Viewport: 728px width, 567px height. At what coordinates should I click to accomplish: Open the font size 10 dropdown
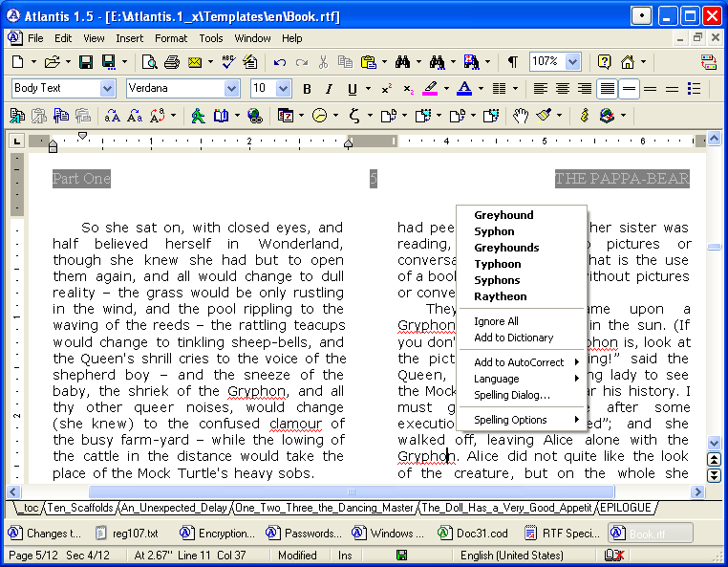coord(283,88)
